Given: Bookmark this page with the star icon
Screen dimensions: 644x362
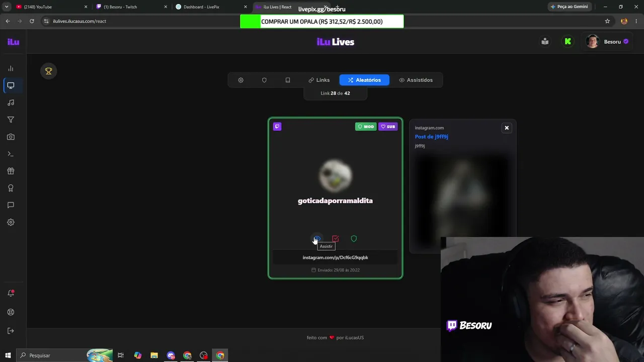Looking at the screenshot, I should tap(607, 21).
